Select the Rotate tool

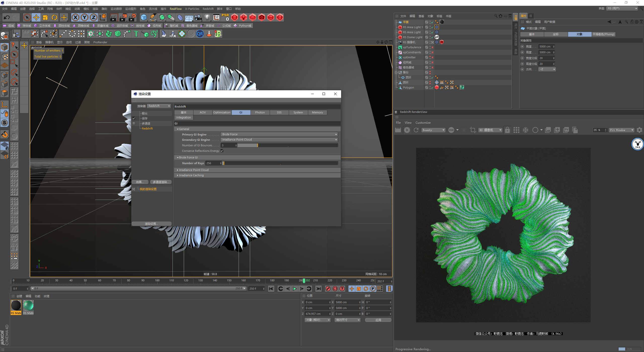(54, 17)
